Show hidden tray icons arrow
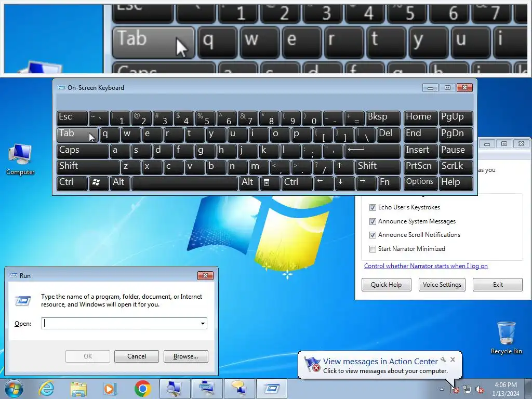The height and width of the screenshot is (399, 532). coord(442,390)
